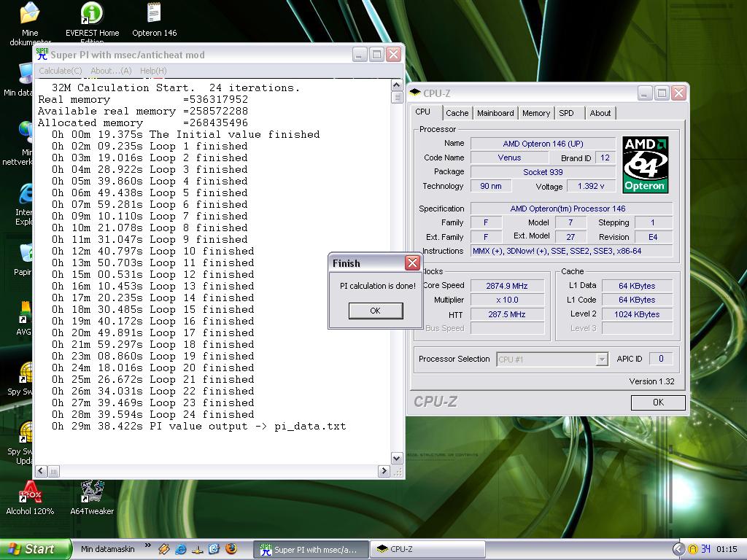Click Super PI vertical scrollbar up arrow

(396, 85)
